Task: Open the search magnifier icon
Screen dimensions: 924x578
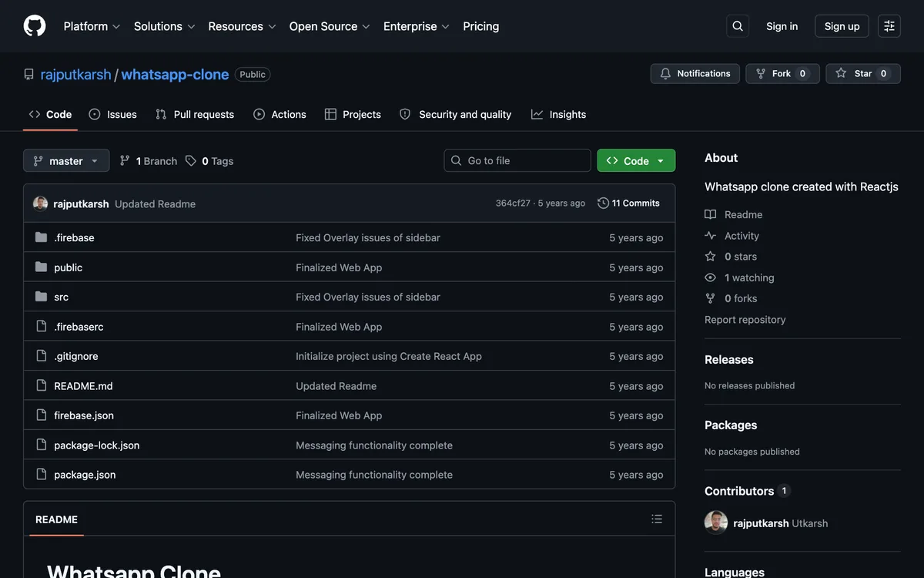Action: [x=738, y=26]
